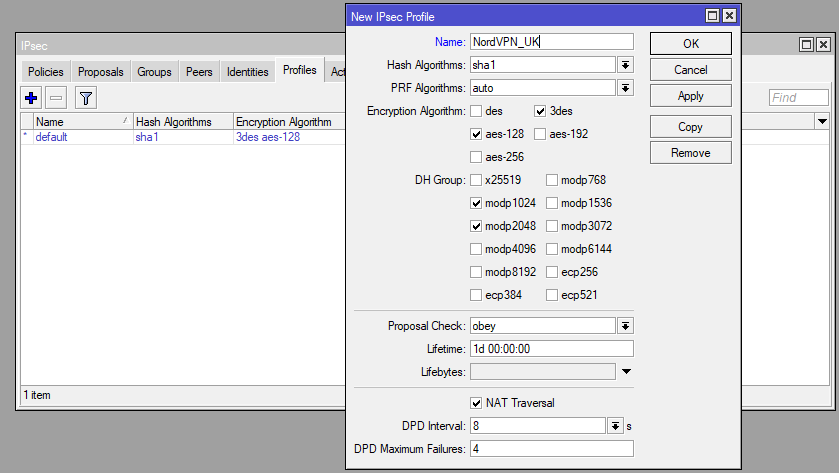
Task: Expand the Lifebytes field arrow
Action: click(x=626, y=371)
